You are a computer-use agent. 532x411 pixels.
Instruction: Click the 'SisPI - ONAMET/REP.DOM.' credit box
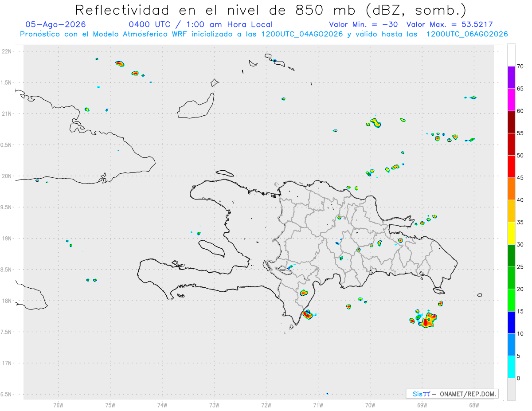[x=452, y=394]
